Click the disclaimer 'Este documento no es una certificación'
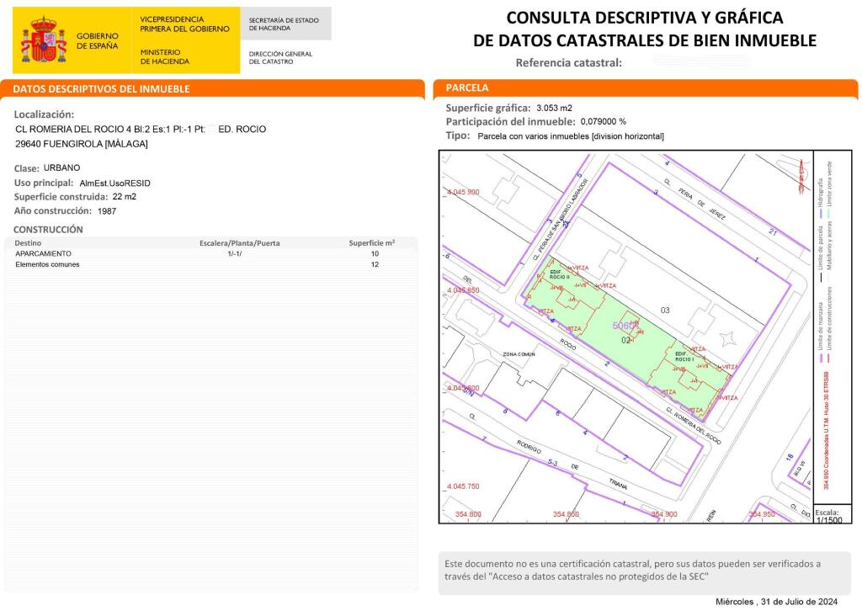The width and height of the screenshot is (862, 616). point(632,570)
